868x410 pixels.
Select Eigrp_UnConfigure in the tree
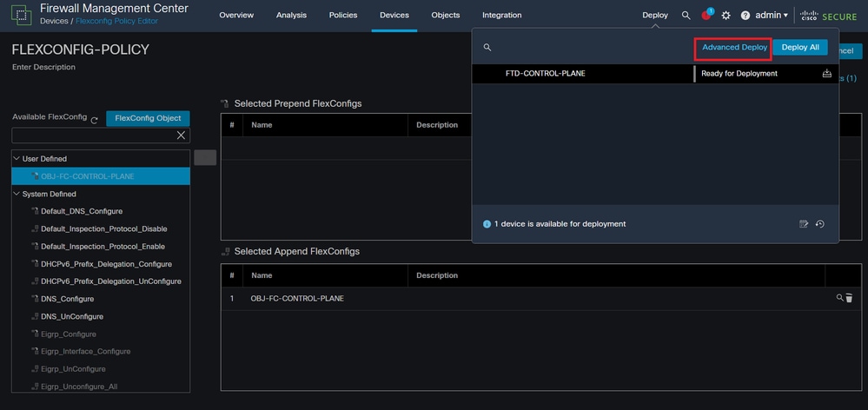(73, 369)
